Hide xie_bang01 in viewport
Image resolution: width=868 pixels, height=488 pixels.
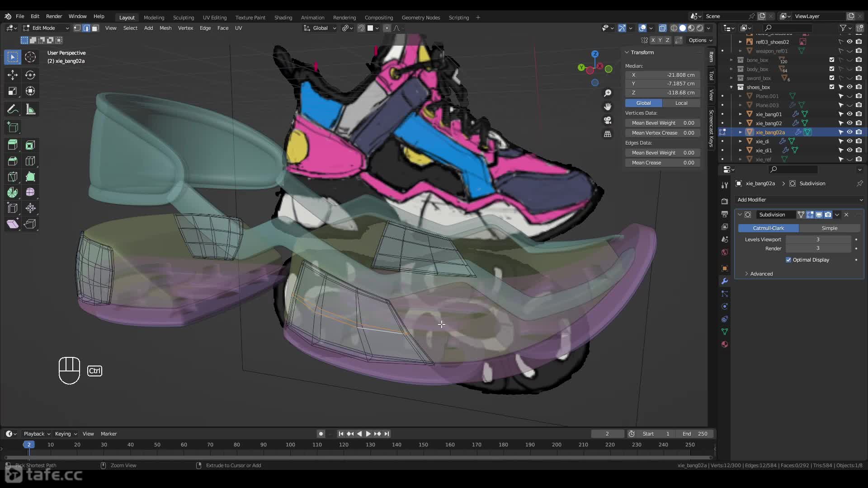[849, 114]
